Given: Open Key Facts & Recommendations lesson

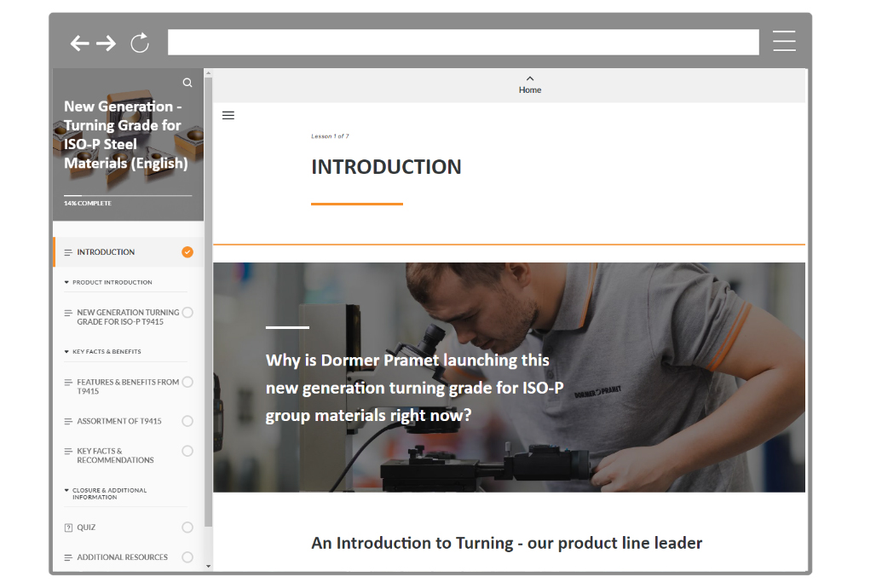Looking at the screenshot, I should pyautogui.click(x=115, y=455).
